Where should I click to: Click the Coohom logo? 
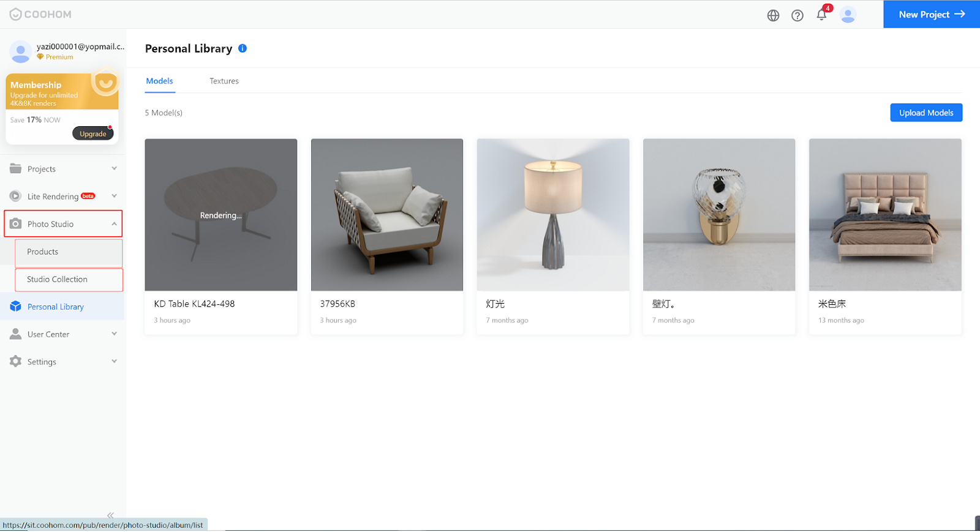40,14
